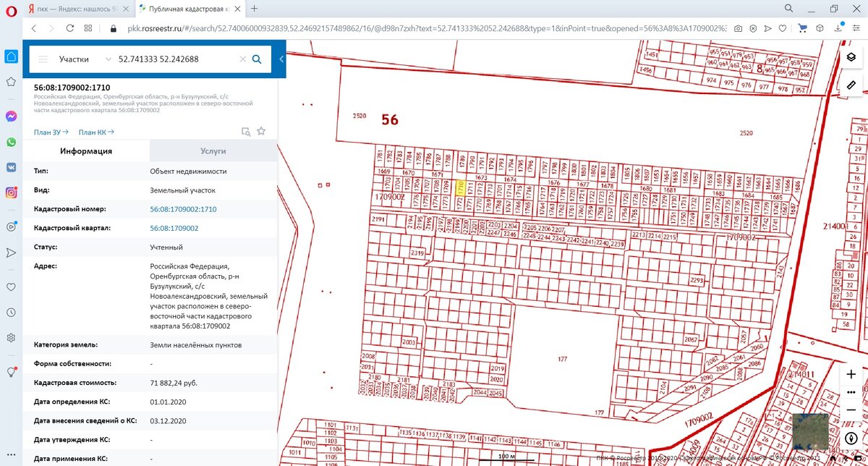Switch to the Услуги tab
This screenshot has width=868, height=466.
pyautogui.click(x=213, y=151)
